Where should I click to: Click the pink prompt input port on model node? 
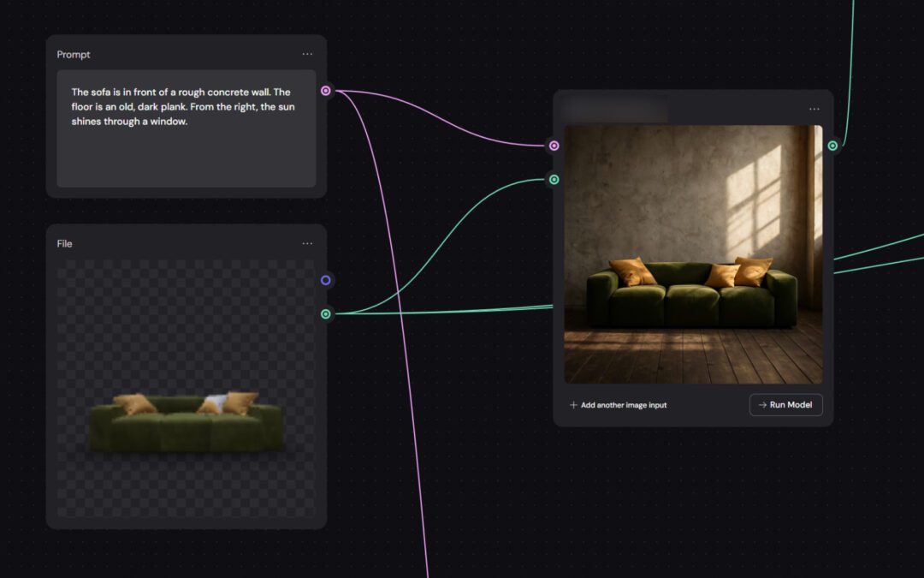pyautogui.click(x=554, y=146)
